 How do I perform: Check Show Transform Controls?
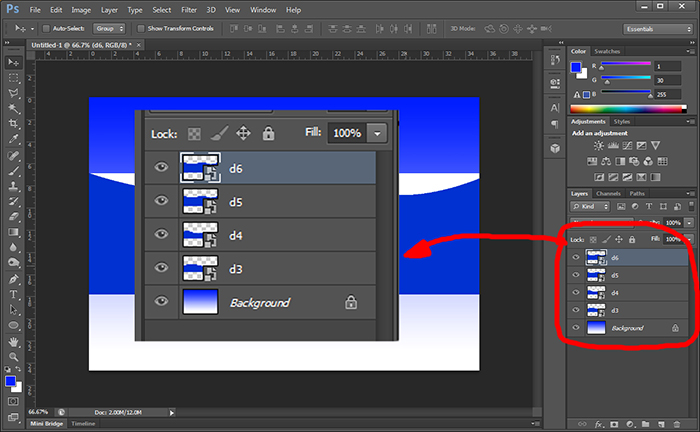(x=139, y=29)
